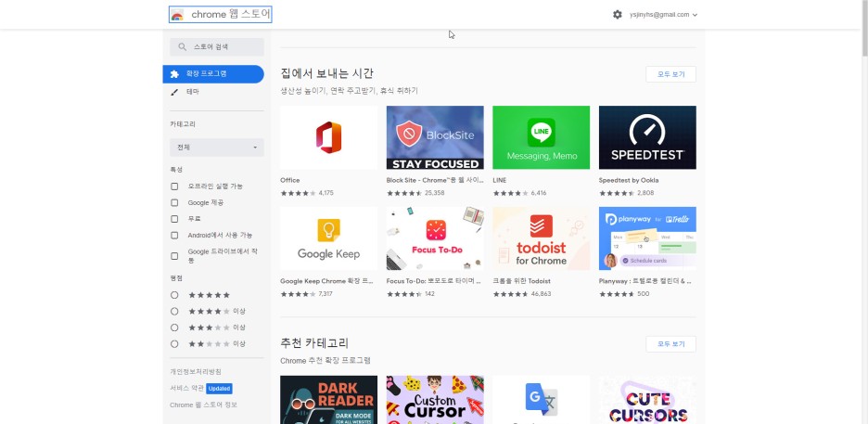Click the Planyway : 트렐로용 캘린더 title
The image size is (868, 424).
(x=645, y=281)
